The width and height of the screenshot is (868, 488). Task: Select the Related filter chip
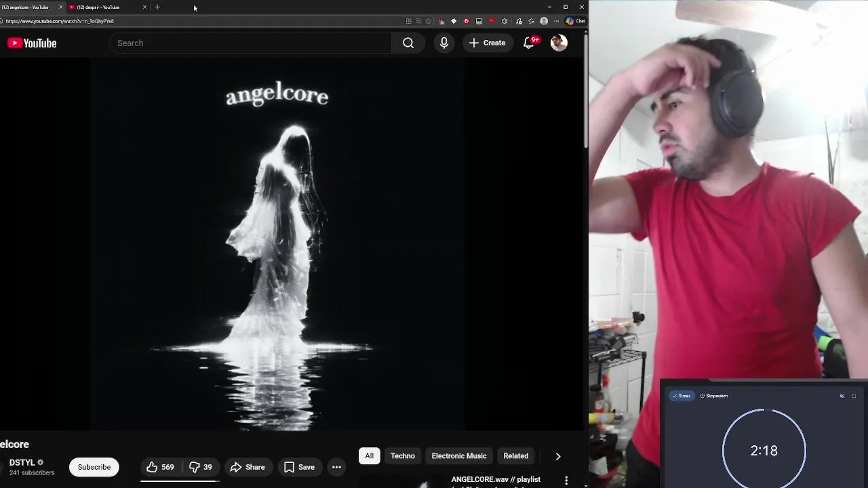click(x=516, y=456)
